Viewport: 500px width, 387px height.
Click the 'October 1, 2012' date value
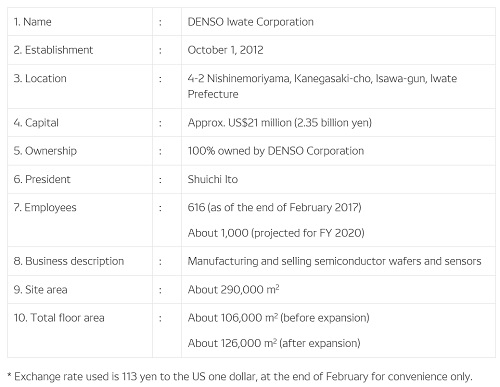click(225, 50)
